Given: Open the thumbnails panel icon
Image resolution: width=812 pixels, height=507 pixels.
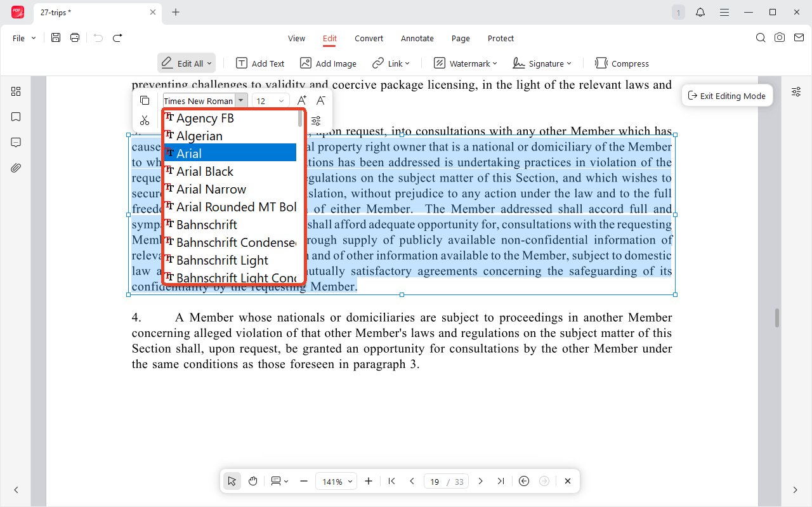Looking at the screenshot, I should [x=16, y=91].
